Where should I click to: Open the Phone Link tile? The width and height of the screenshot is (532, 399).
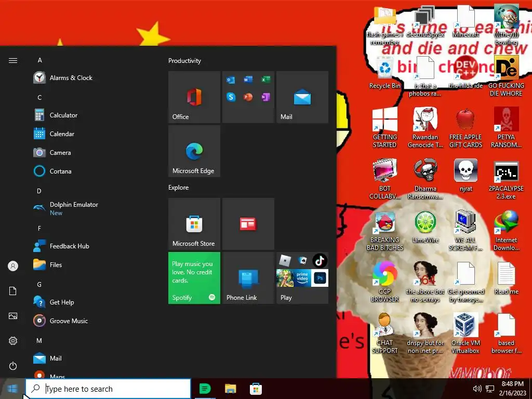tap(248, 278)
